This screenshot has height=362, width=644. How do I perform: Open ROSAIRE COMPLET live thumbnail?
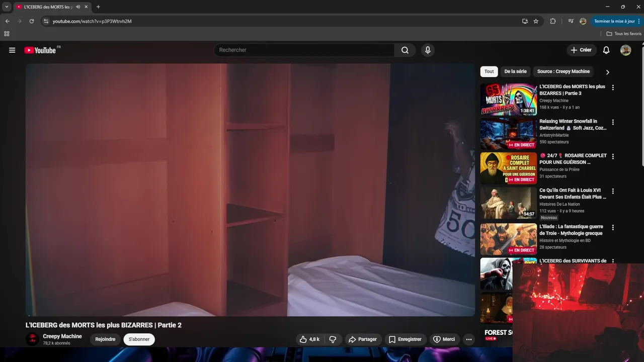coord(509,168)
